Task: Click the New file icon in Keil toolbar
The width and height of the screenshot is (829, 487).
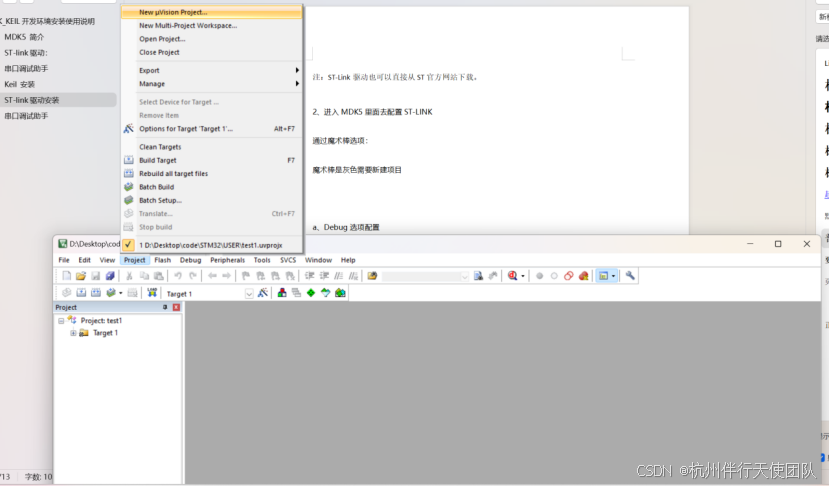Action: click(66, 275)
